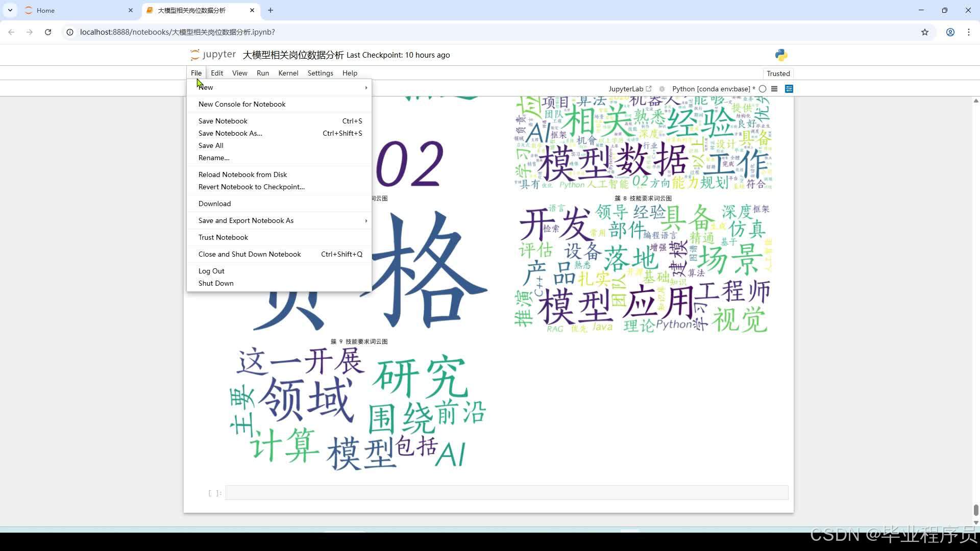Click the kernel status circle indicator
Image resolution: width=980 pixels, height=551 pixels.
point(763,88)
